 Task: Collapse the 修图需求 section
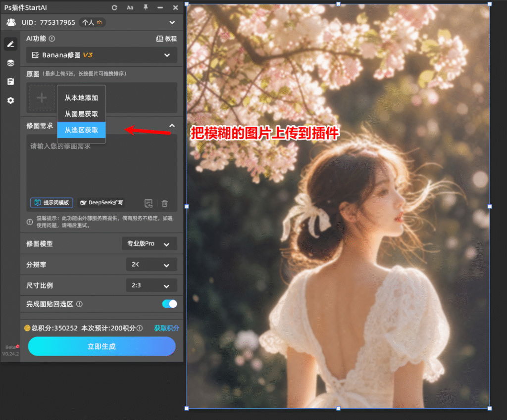click(172, 126)
